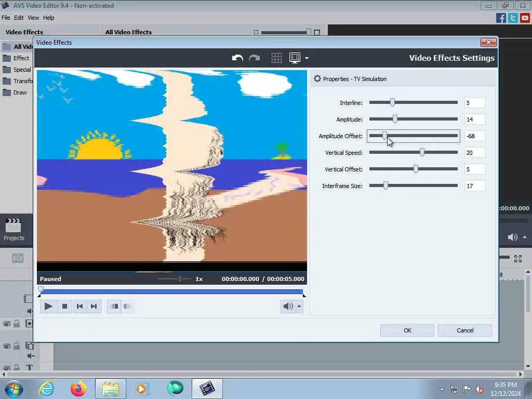Click the Properties gear icon

tap(317, 79)
